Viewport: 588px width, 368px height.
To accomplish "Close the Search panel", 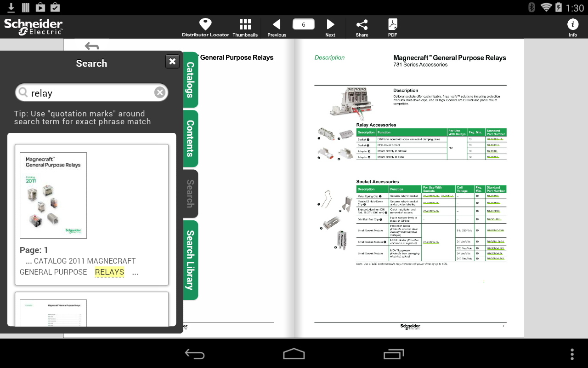I will (172, 61).
